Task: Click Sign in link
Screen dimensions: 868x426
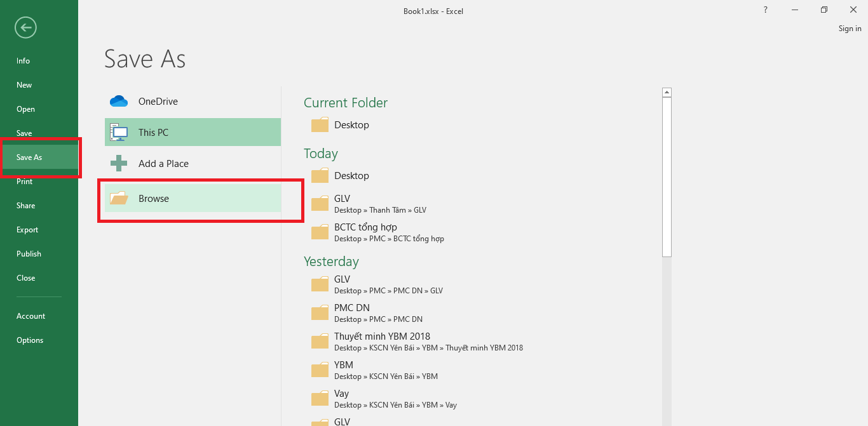Action: 850,29
